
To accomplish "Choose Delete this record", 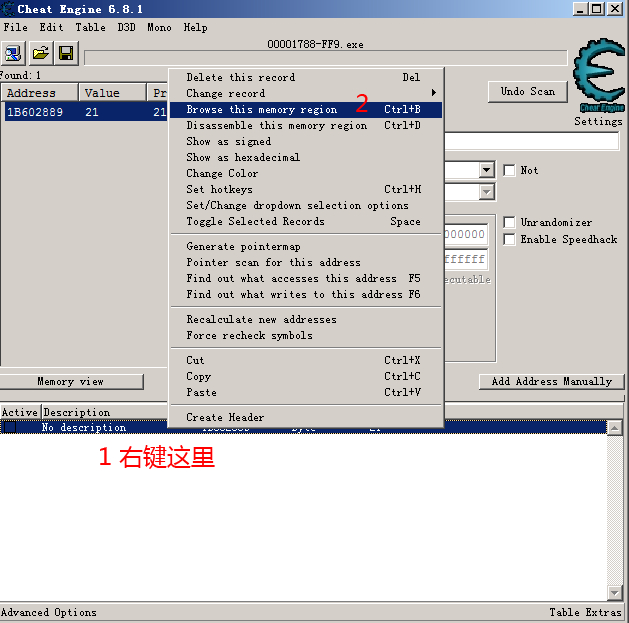I will coord(306,77).
